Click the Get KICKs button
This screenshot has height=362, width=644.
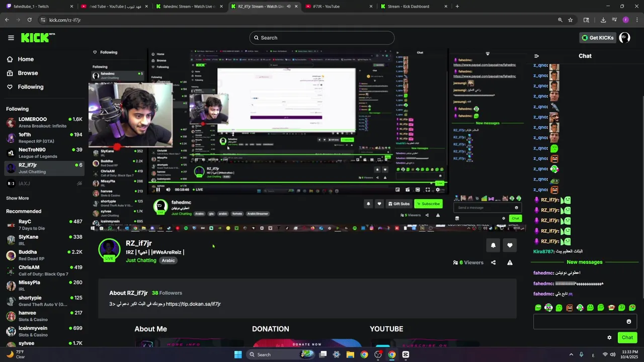pyautogui.click(x=598, y=38)
